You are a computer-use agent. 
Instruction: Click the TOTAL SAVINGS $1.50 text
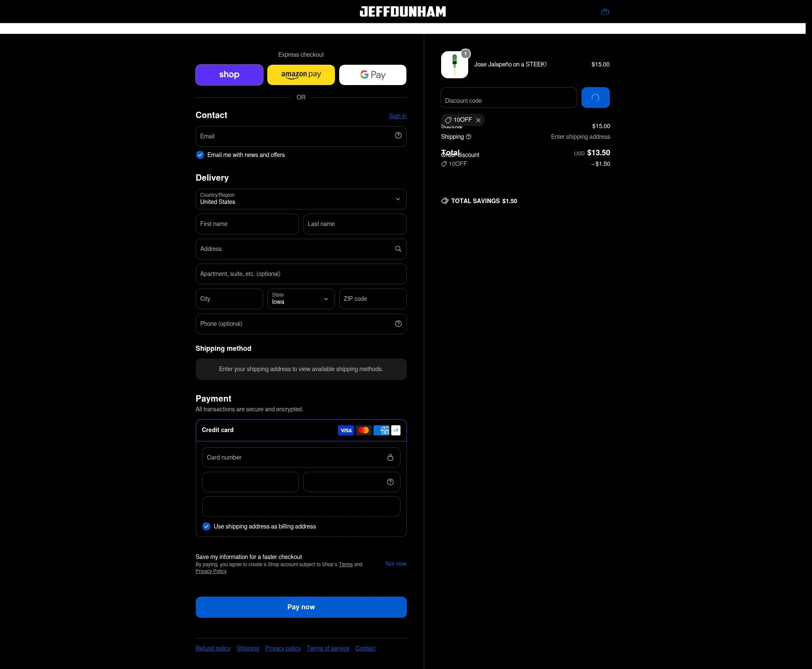[x=484, y=201]
